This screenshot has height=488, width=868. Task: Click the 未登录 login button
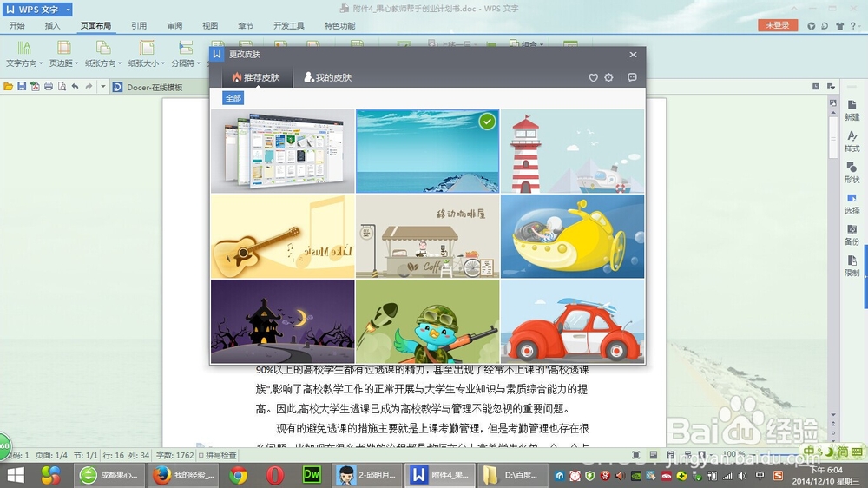pyautogui.click(x=778, y=25)
